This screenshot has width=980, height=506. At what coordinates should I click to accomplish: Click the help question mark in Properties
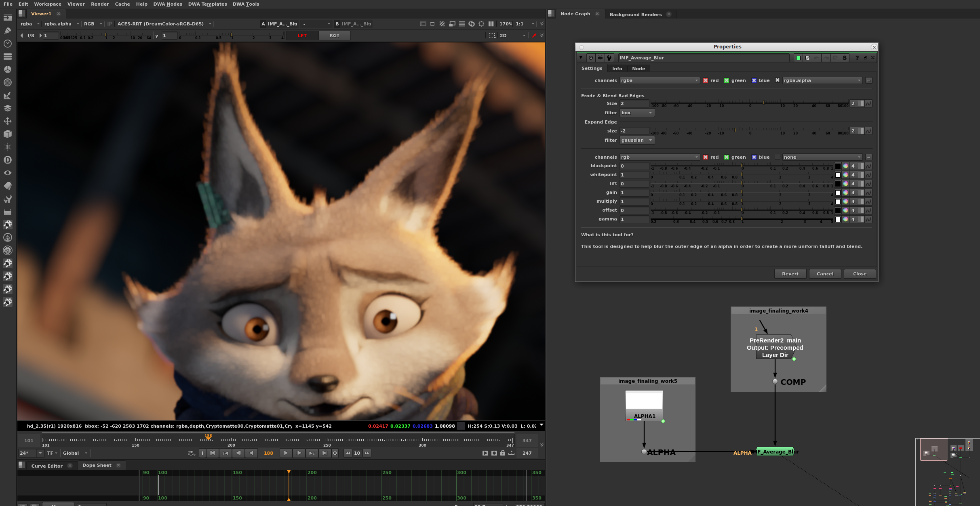pyautogui.click(x=857, y=58)
